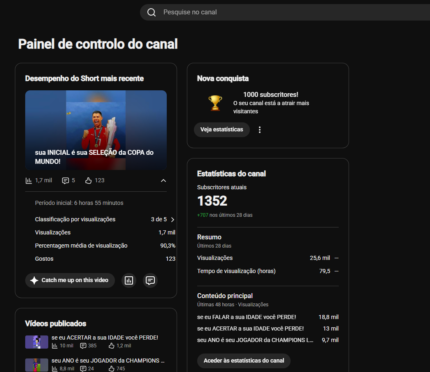Click 'Tempo de visualização (horas)' row label
The width and height of the screenshot is (430, 372).
(x=236, y=271)
